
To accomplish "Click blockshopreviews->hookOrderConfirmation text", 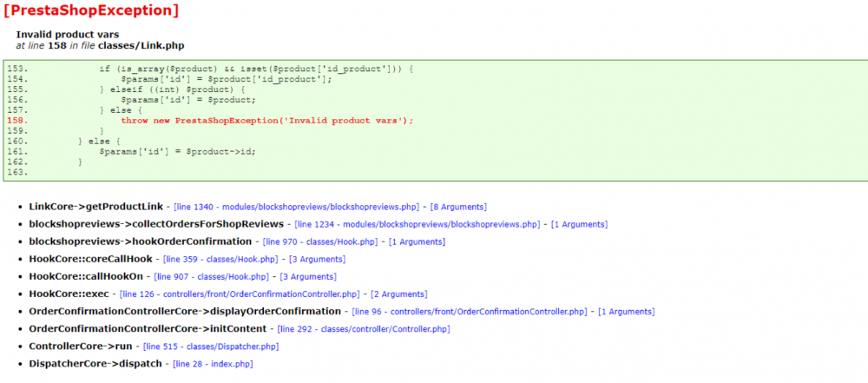I will (x=141, y=241).
